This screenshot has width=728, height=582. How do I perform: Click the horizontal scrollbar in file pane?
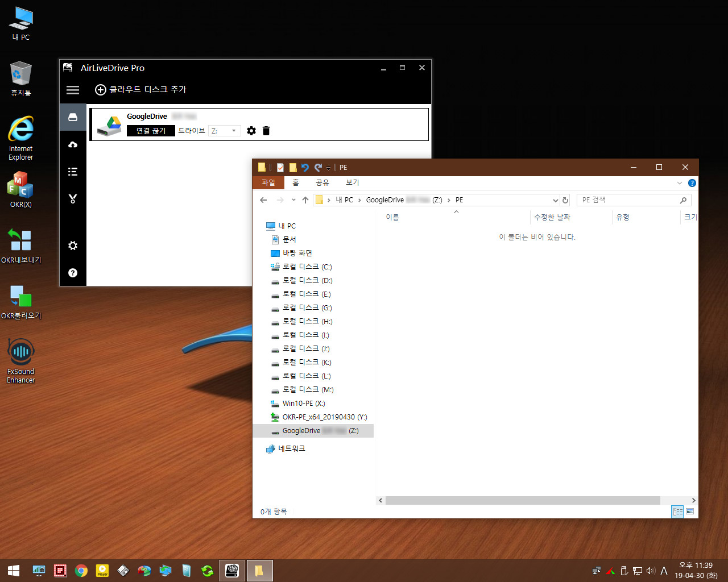[x=523, y=501]
